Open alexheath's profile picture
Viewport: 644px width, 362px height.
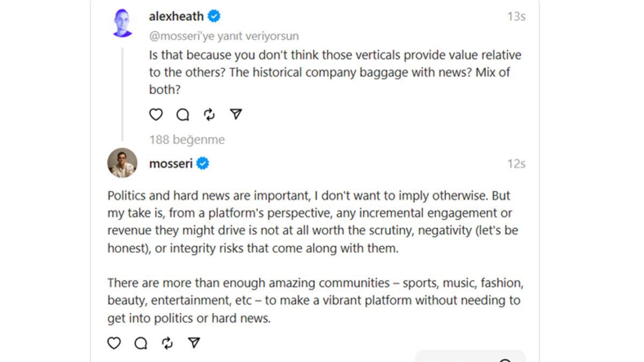click(x=122, y=23)
